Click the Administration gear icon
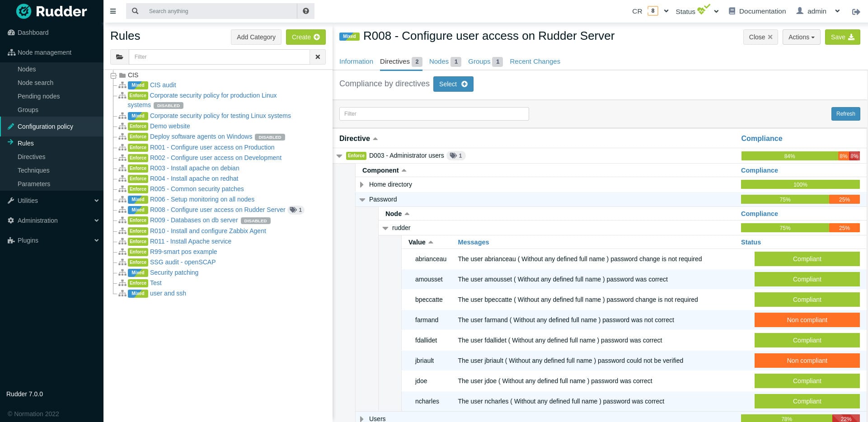 click(11, 220)
